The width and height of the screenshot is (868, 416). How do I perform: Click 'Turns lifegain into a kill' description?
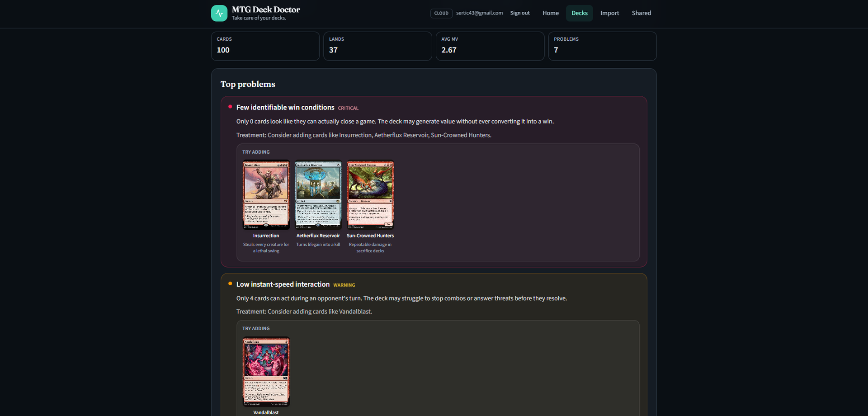tap(318, 245)
